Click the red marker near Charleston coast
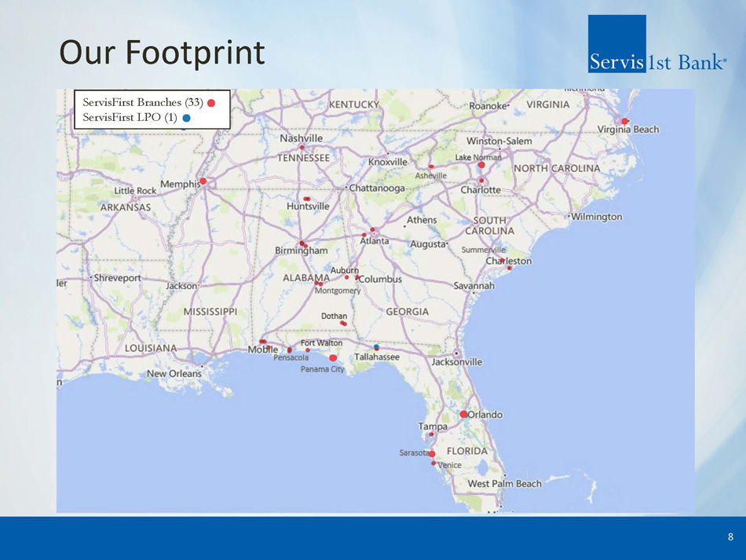This screenshot has width=746, height=560. 510,268
